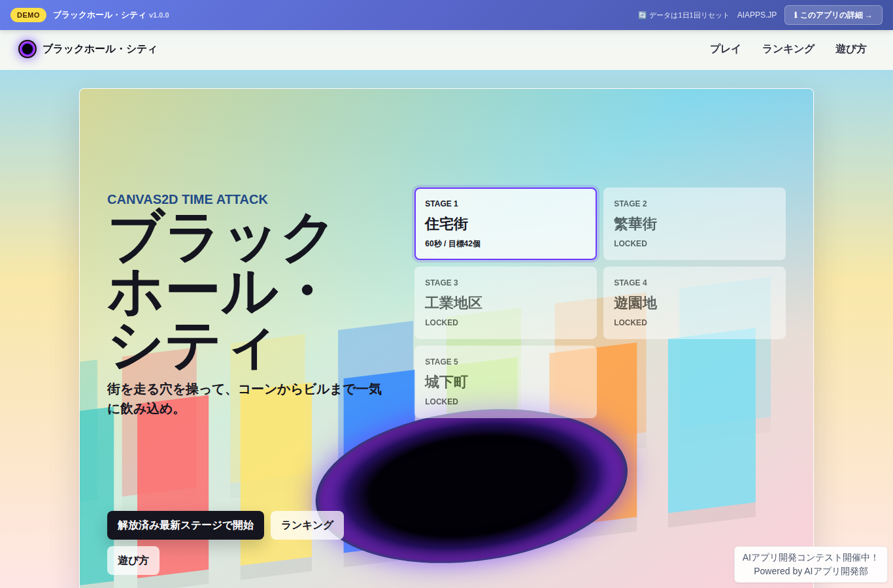Click the yellow DEMO badge
The height and width of the screenshot is (588, 893).
(x=28, y=15)
